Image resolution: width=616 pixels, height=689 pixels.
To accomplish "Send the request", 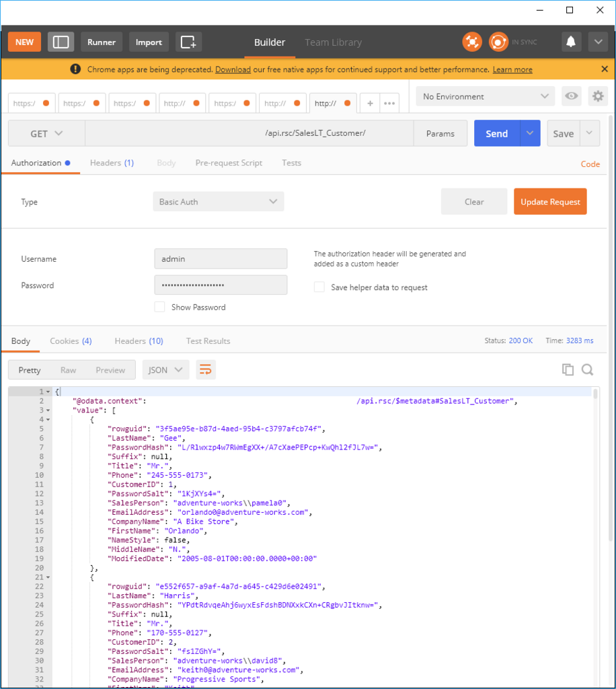I will 497,133.
